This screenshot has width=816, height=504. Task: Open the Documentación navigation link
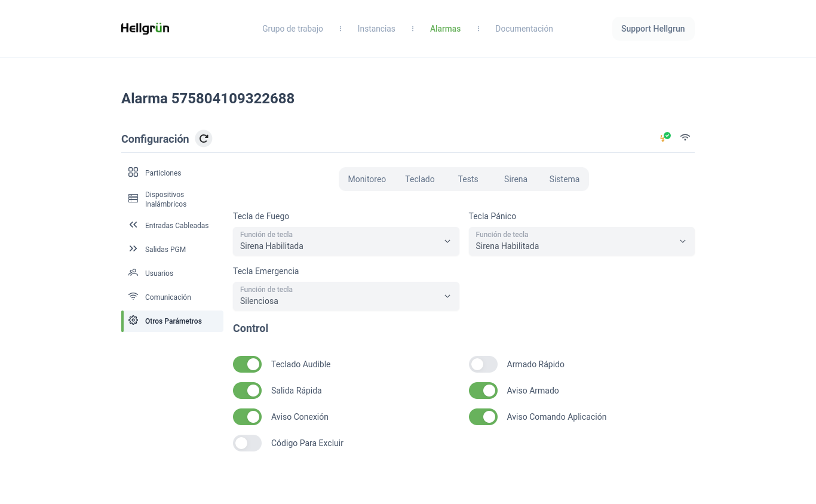(x=524, y=29)
